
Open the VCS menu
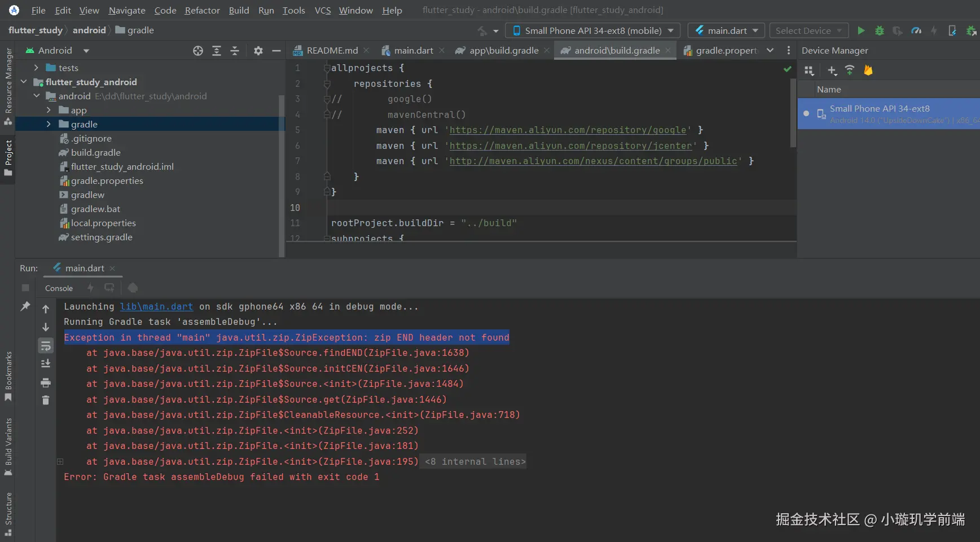323,10
